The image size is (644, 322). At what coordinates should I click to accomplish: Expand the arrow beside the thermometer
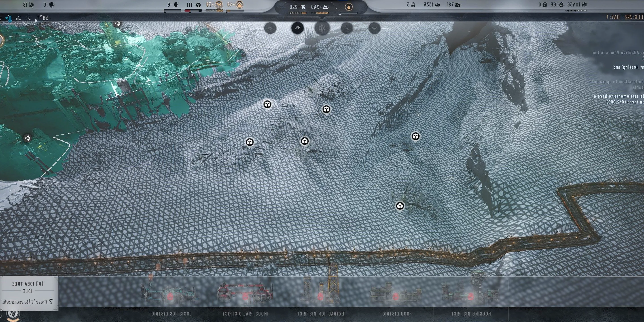tap(6, 18)
